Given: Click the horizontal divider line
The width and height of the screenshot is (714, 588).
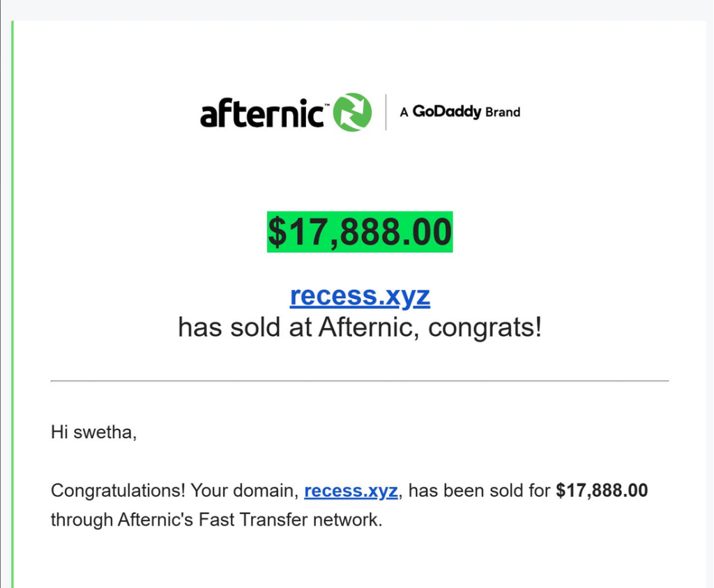Looking at the screenshot, I should pos(360,381).
